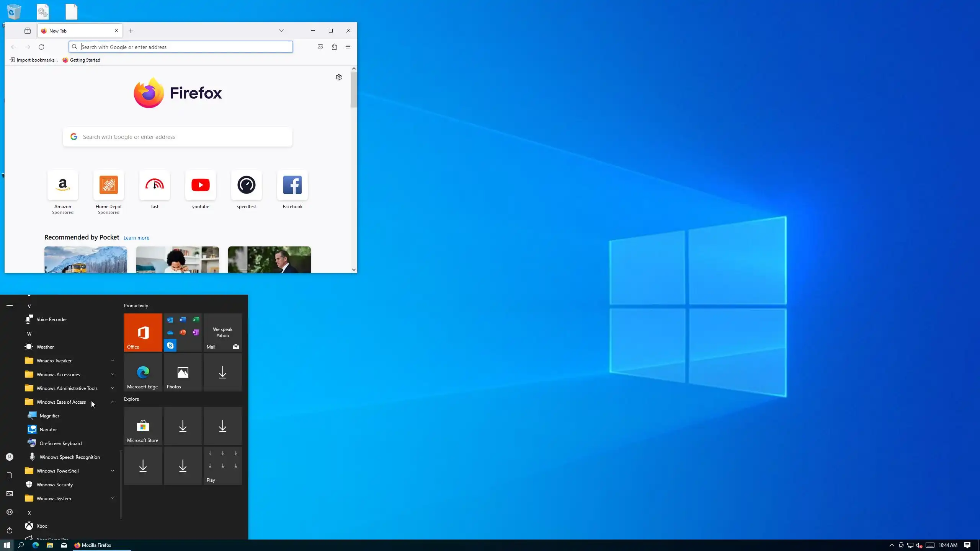Click Pocket Learn more link
The height and width of the screenshot is (551, 980).
136,238
